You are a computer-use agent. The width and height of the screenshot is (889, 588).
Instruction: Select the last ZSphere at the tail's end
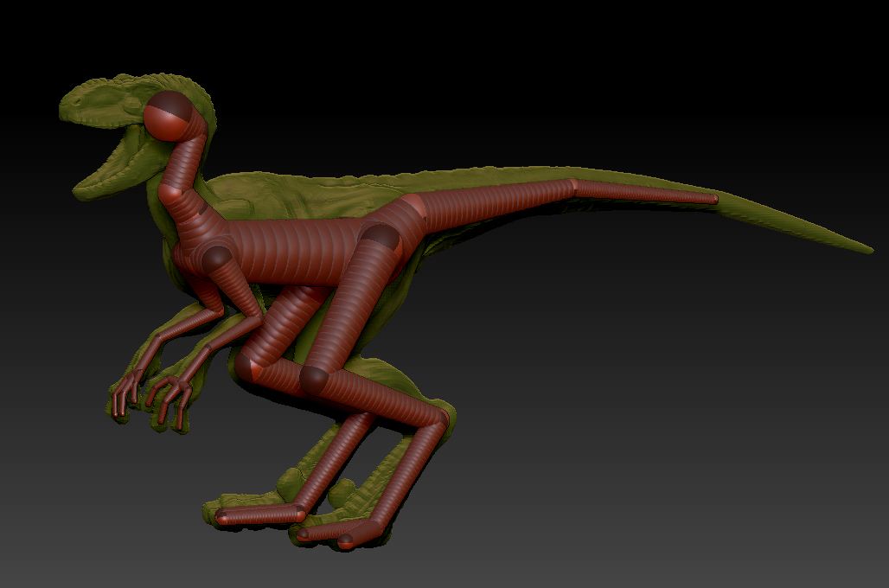tap(713, 199)
